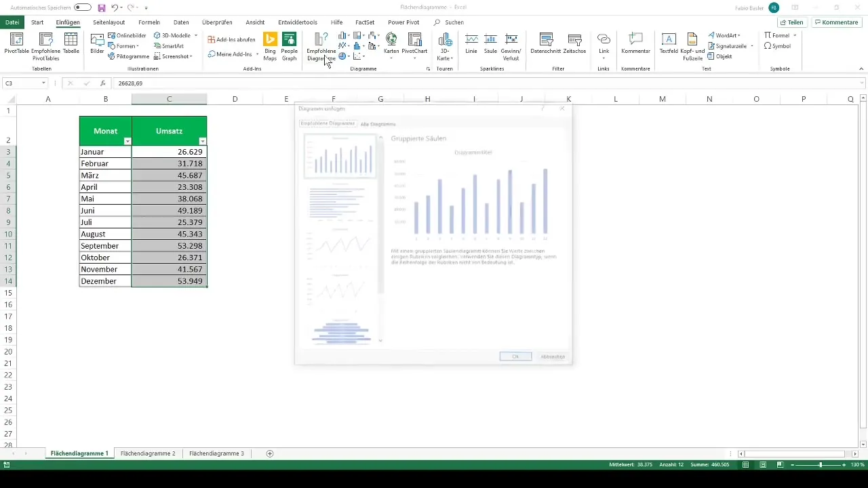Expand the Meine Add-Ins dropdown
Screen dimensions: 868x488
click(257, 54)
